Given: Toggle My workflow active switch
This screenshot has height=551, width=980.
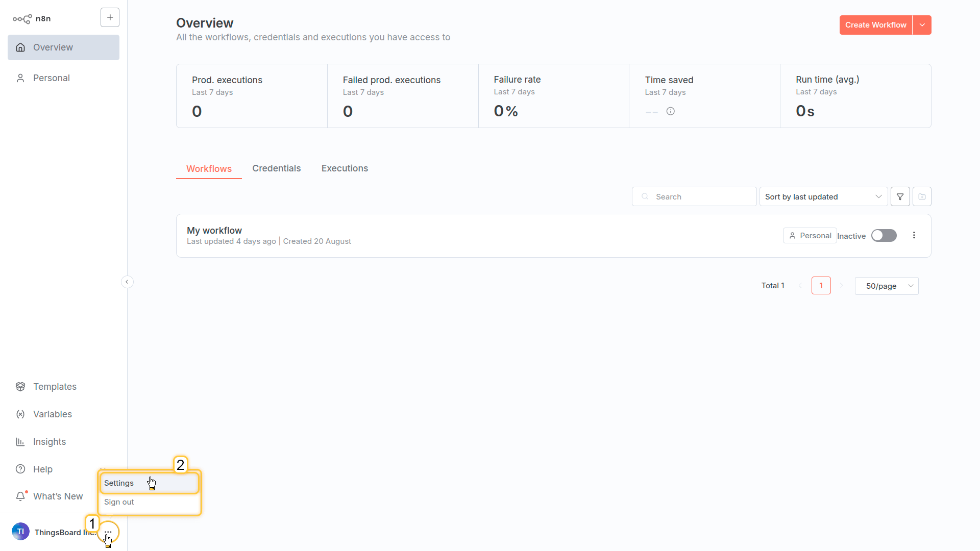Looking at the screenshot, I should coord(884,235).
